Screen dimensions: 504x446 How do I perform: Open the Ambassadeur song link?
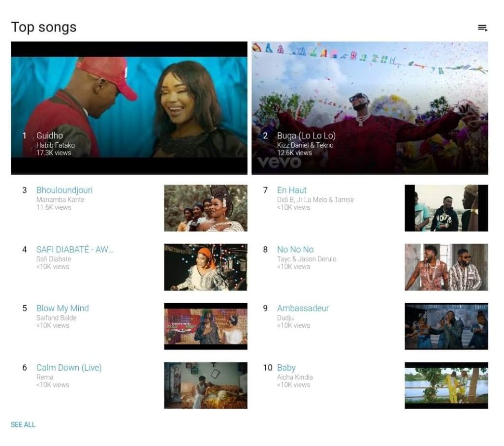pyautogui.click(x=303, y=308)
